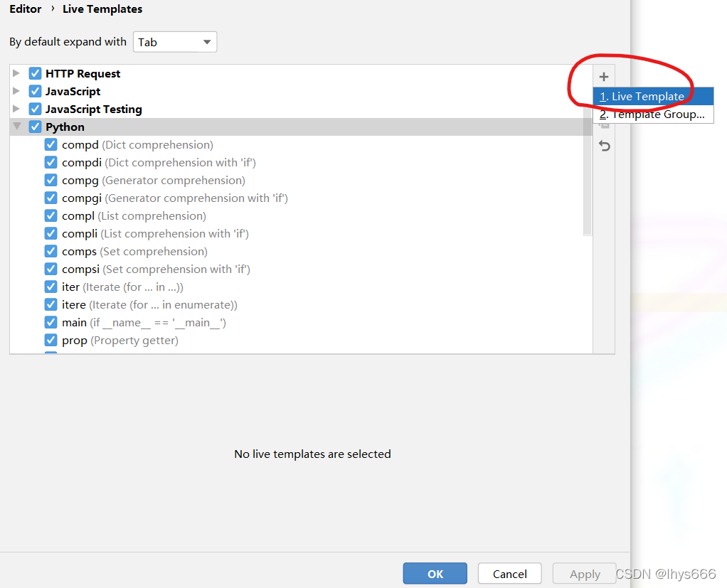Select the HTTP Request group label
This screenshot has height=588, width=727.
pos(83,74)
